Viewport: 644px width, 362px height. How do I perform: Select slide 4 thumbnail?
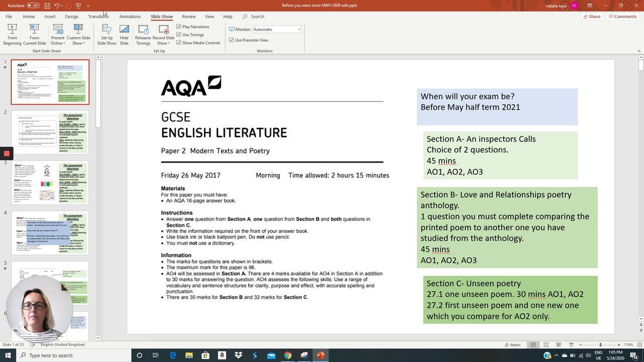tap(50, 233)
